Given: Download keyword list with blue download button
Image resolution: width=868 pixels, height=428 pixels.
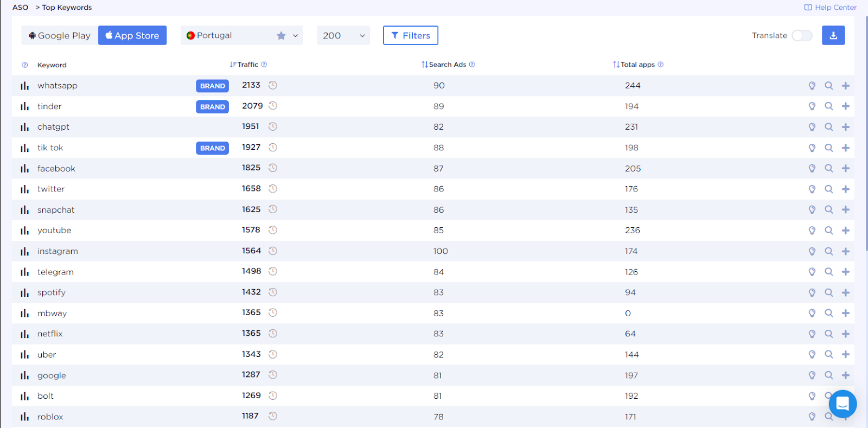Looking at the screenshot, I should pos(833,35).
